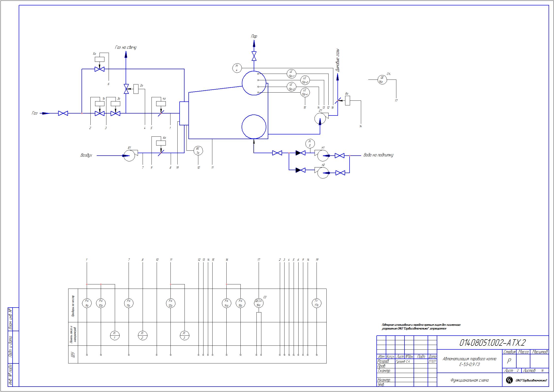554x392 pixels.
Task: Select the PI 1 panel gauge symbol
Action: (115, 335)
